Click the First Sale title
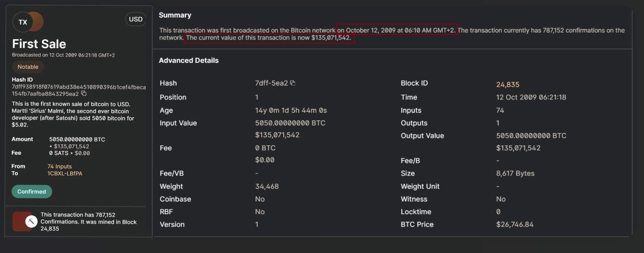The height and width of the screenshot is (253, 644). tap(39, 44)
